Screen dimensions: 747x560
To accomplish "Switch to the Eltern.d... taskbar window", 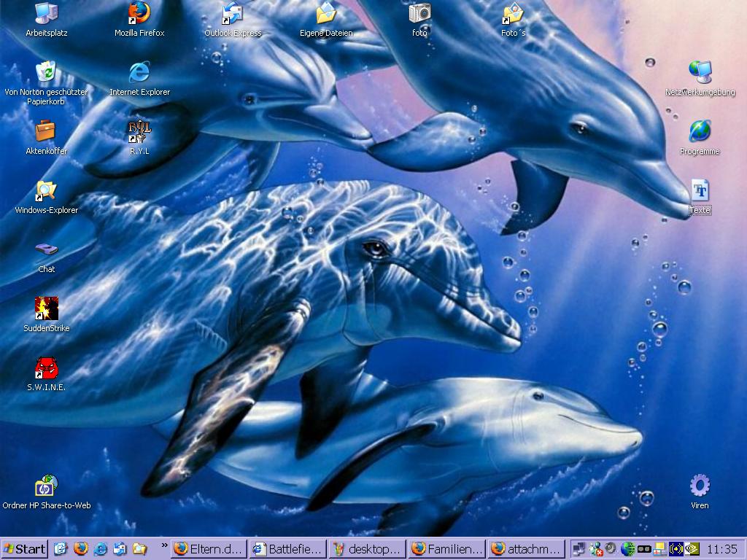I will pos(209,549).
